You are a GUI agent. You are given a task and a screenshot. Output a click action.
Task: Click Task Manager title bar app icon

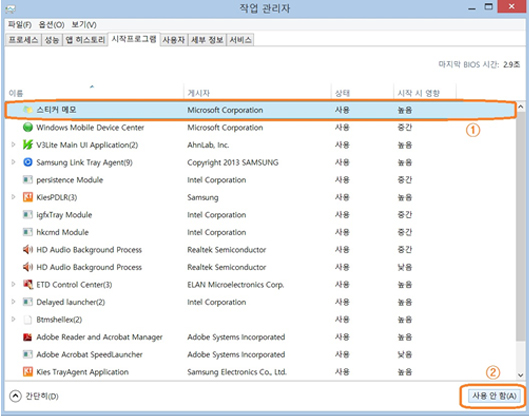10,8
